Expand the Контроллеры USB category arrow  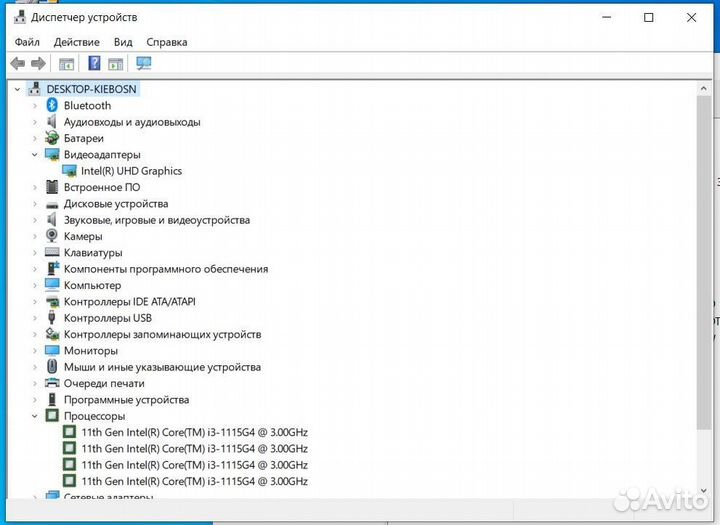pos(35,318)
